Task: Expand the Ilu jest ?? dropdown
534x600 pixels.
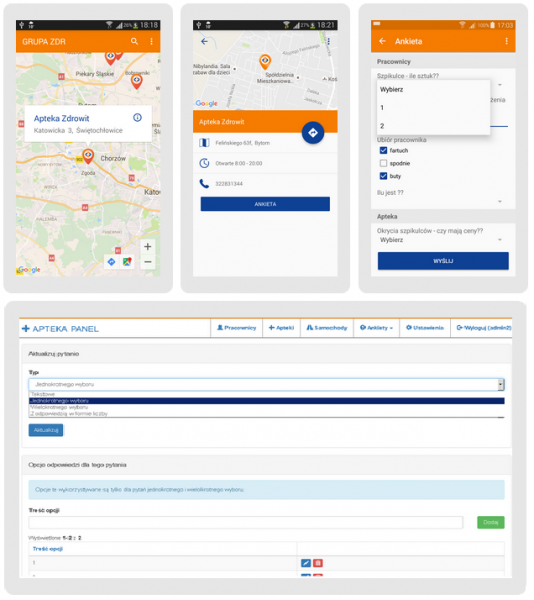Action: pos(442,201)
